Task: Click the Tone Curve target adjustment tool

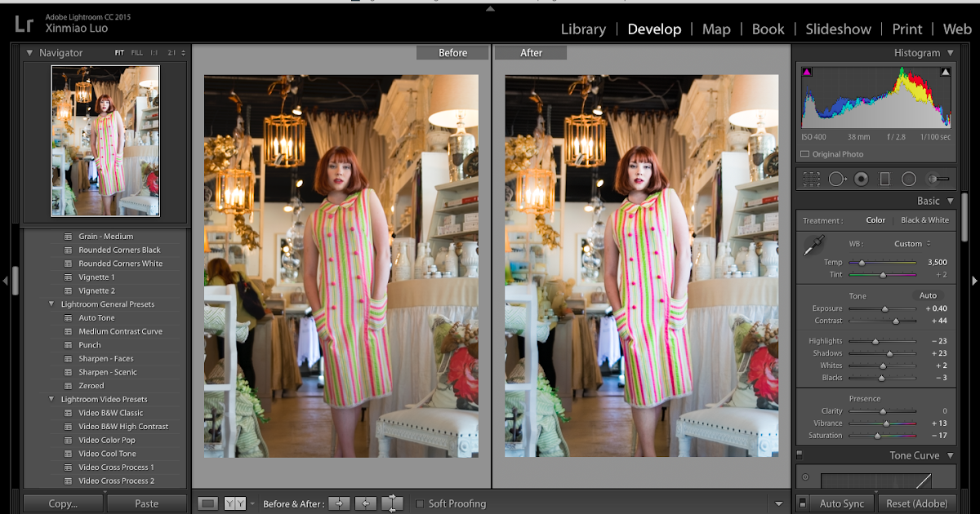Action: pos(806,477)
